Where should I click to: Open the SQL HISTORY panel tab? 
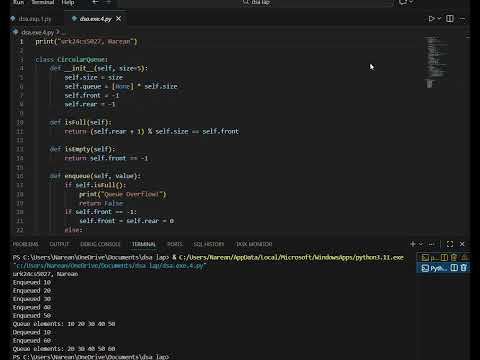point(209,244)
